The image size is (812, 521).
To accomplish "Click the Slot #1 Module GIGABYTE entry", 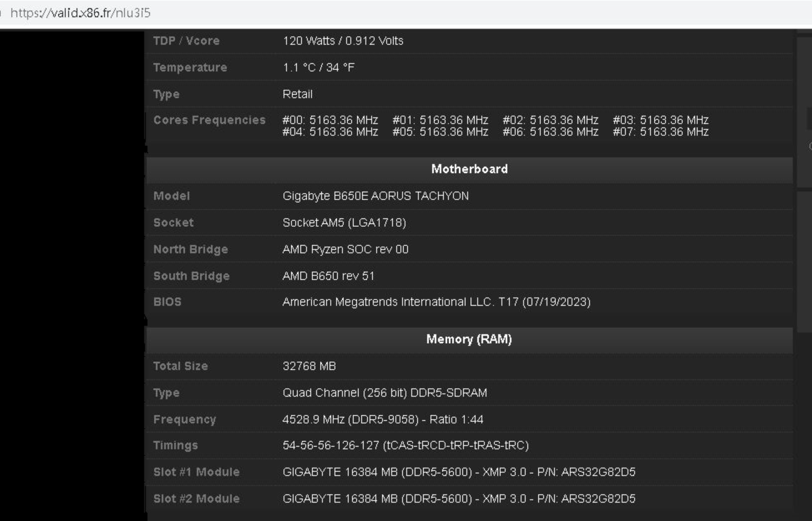I will [459, 472].
